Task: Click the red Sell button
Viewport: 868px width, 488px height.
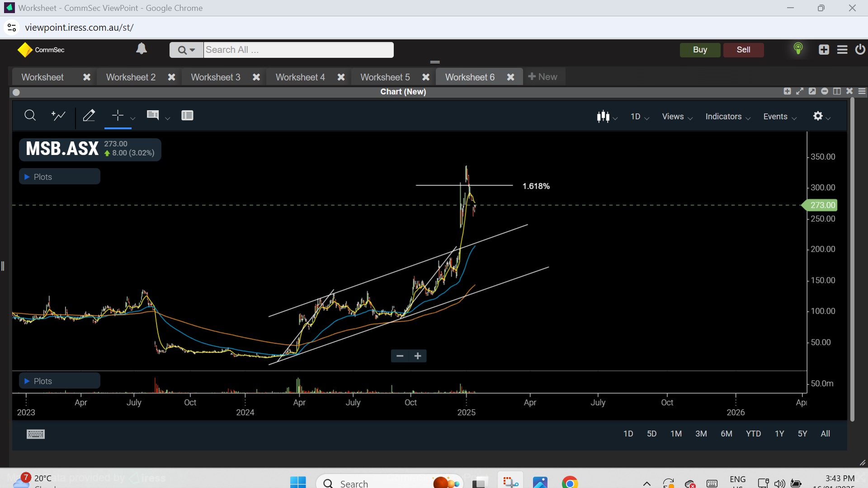Action: point(744,50)
